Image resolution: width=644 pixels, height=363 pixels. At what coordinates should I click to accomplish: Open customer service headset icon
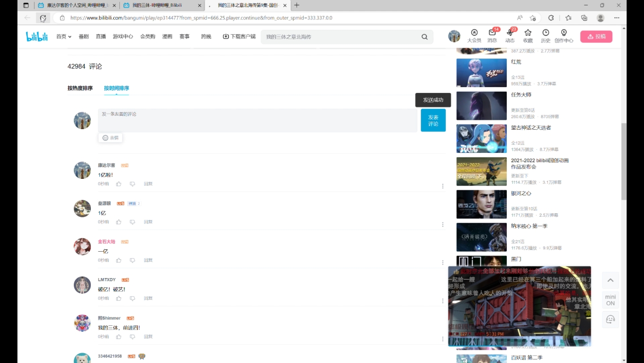click(610, 319)
